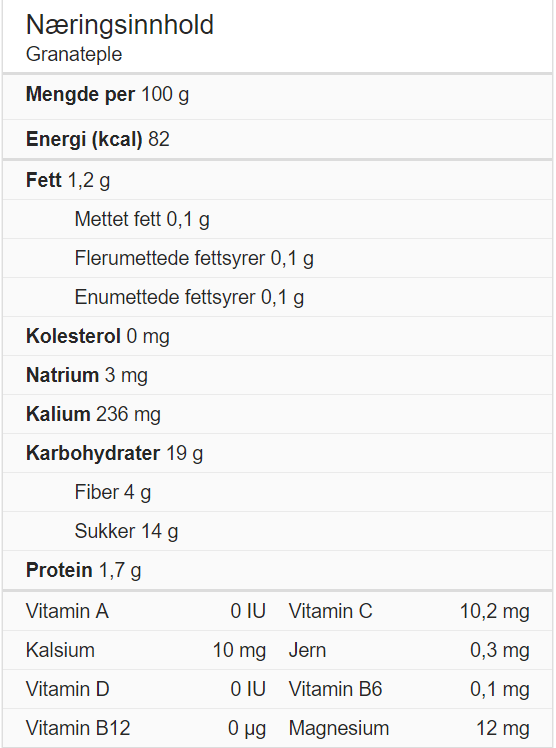
Task: Click the Mengde per 100 g row
Action: (x=278, y=94)
